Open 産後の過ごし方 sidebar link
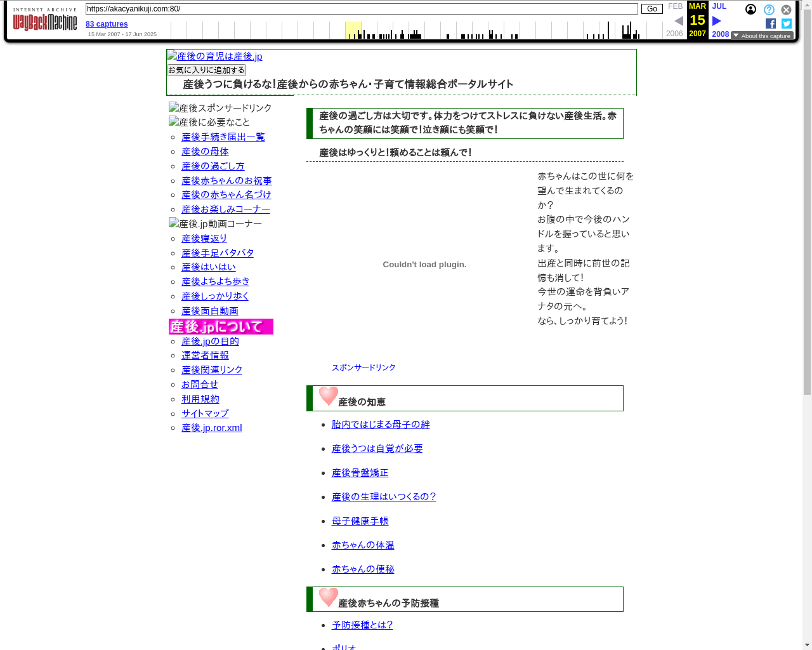 [213, 166]
